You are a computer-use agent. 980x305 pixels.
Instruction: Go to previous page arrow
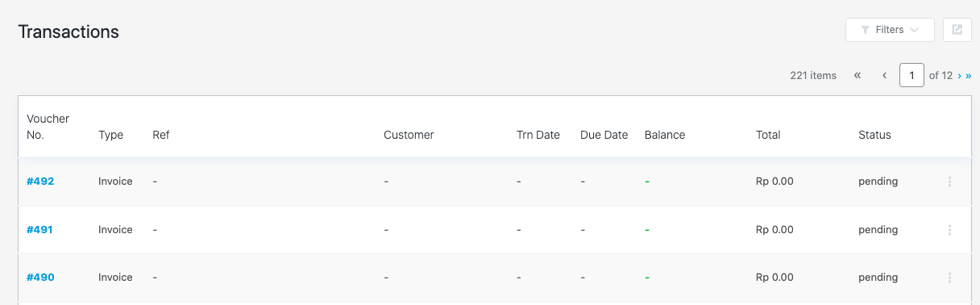coord(884,75)
